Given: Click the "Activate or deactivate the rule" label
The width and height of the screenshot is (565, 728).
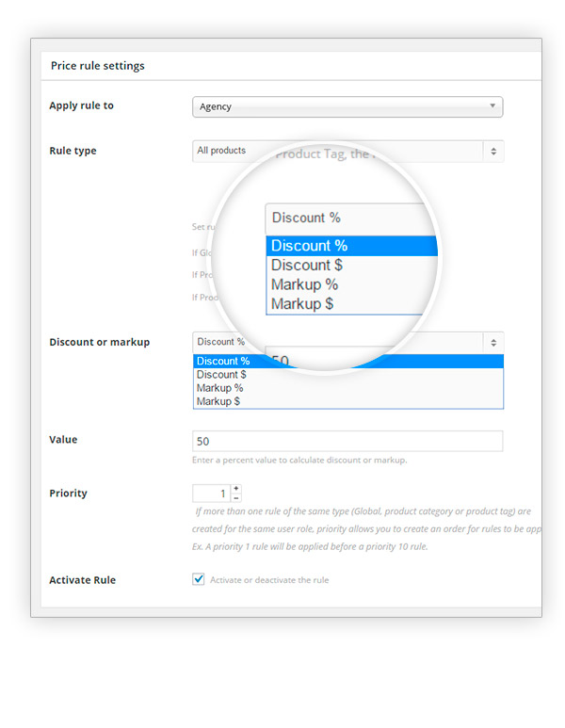Looking at the screenshot, I should (x=269, y=580).
